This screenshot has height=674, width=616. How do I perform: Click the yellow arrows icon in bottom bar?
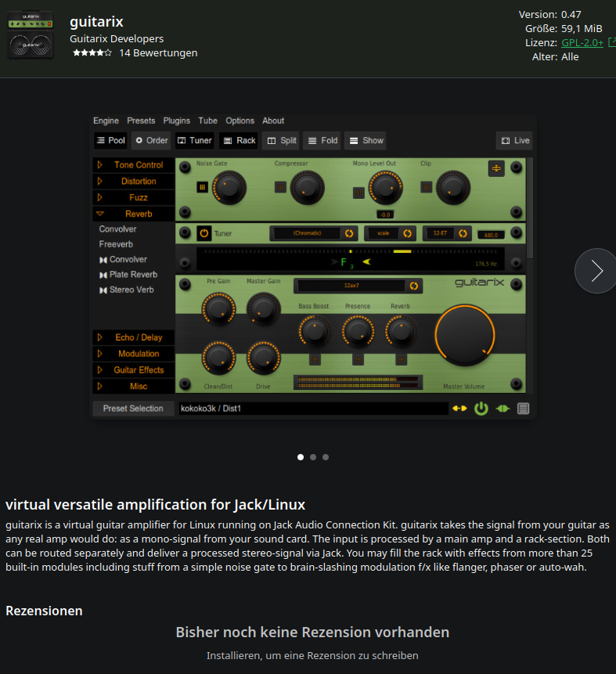tap(459, 409)
